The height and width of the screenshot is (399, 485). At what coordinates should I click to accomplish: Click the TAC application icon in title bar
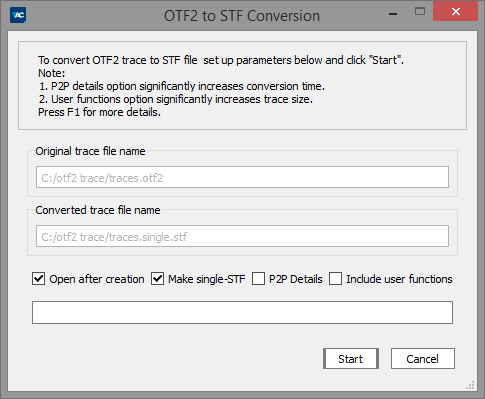pyautogui.click(x=18, y=15)
